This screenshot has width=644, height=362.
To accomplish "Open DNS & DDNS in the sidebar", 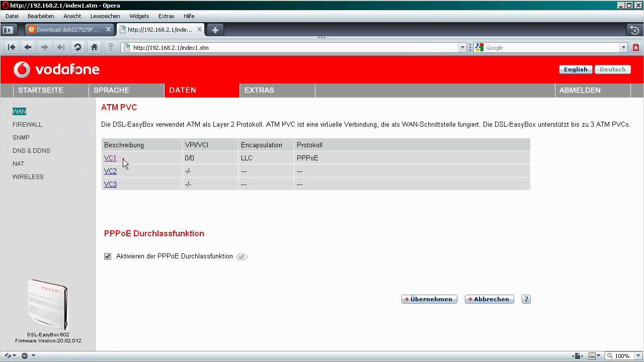I will pyautogui.click(x=31, y=151).
